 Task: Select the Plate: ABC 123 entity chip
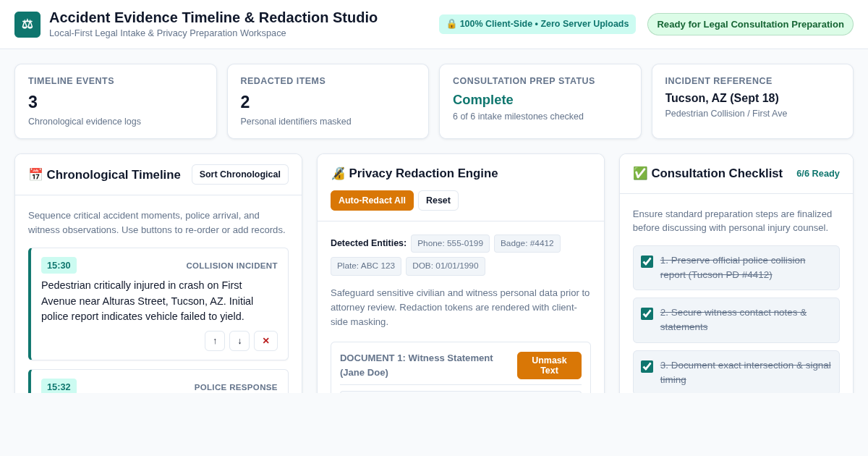point(366,266)
